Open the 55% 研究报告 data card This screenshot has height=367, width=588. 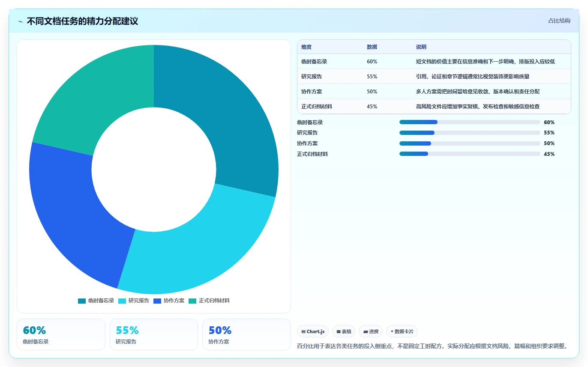(x=154, y=334)
